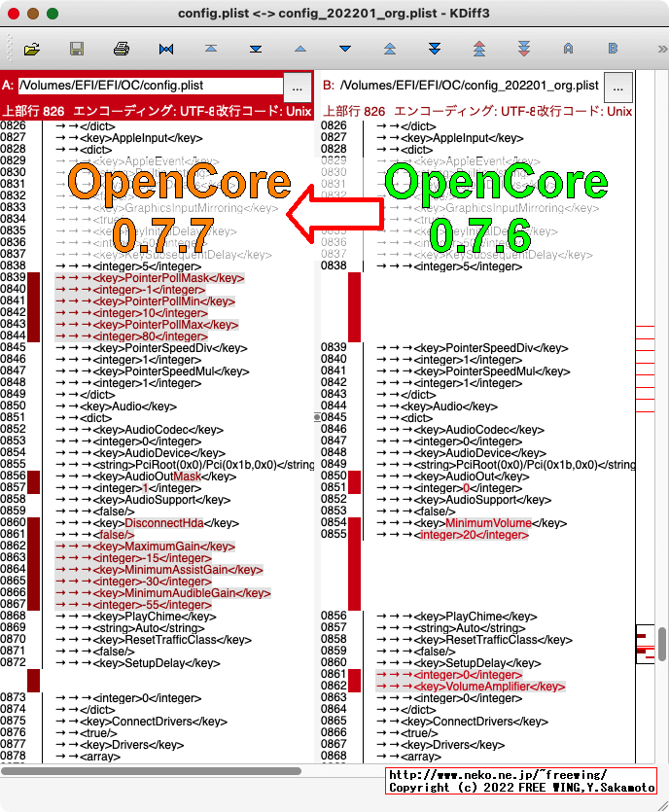Click MinimumVolume key line in pane B
This screenshot has width=669, height=812.
click(472, 523)
